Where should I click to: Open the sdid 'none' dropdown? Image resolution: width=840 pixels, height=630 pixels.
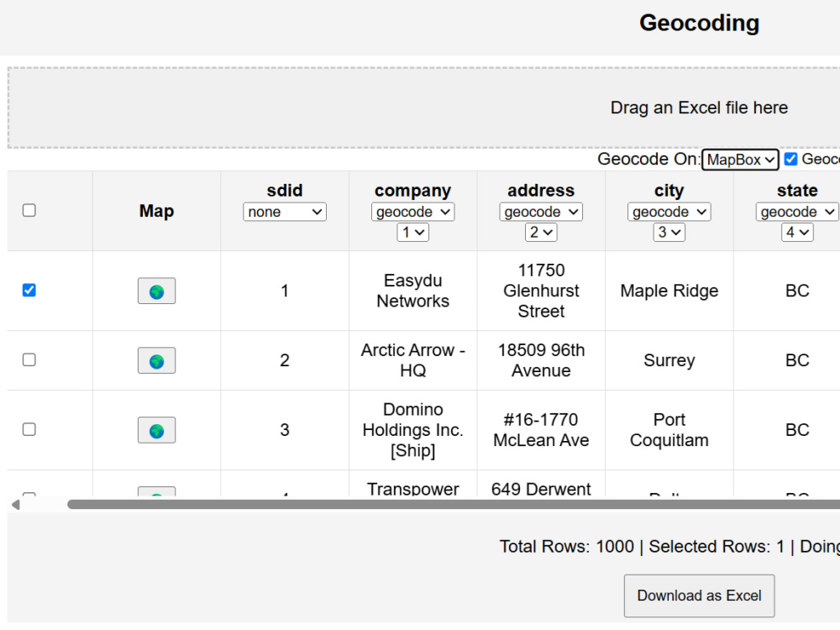(285, 213)
